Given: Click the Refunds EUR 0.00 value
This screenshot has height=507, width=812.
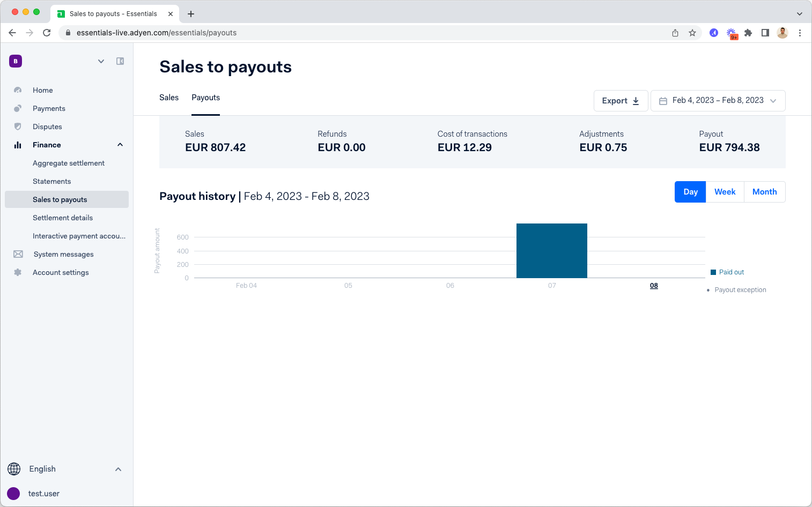Looking at the screenshot, I should [x=341, y=147].
